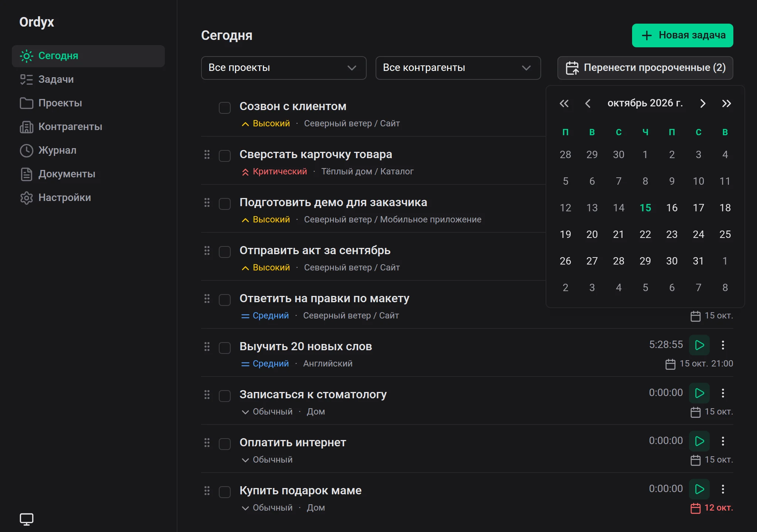
Task: Go to previous month in calendar
Action: click(588, 103)
